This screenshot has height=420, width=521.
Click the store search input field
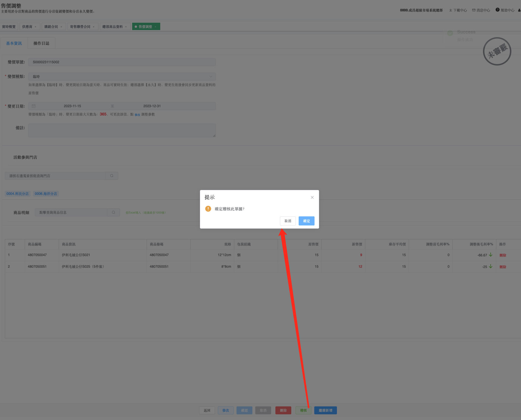pyautogui.click(x=55, y=176)
